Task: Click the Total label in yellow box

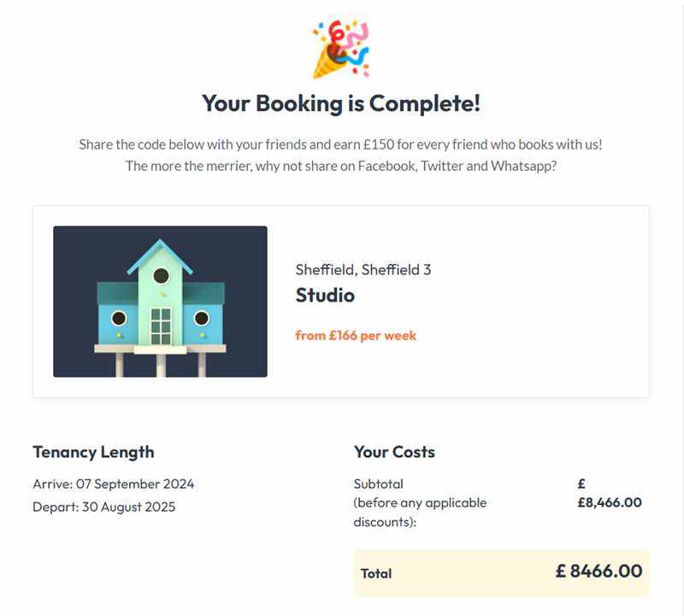Action: pyautogui.click(x=376, y=573)
